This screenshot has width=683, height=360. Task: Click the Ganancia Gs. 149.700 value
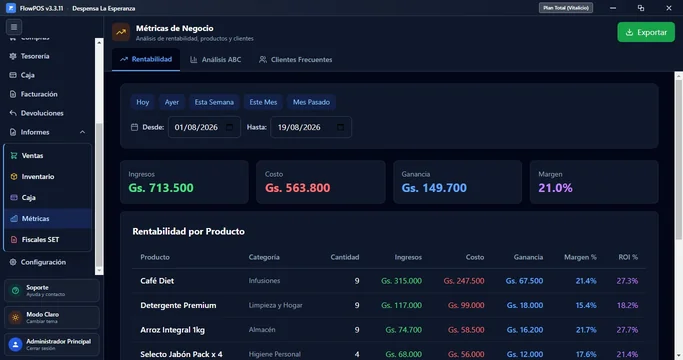tap(434, 188)
